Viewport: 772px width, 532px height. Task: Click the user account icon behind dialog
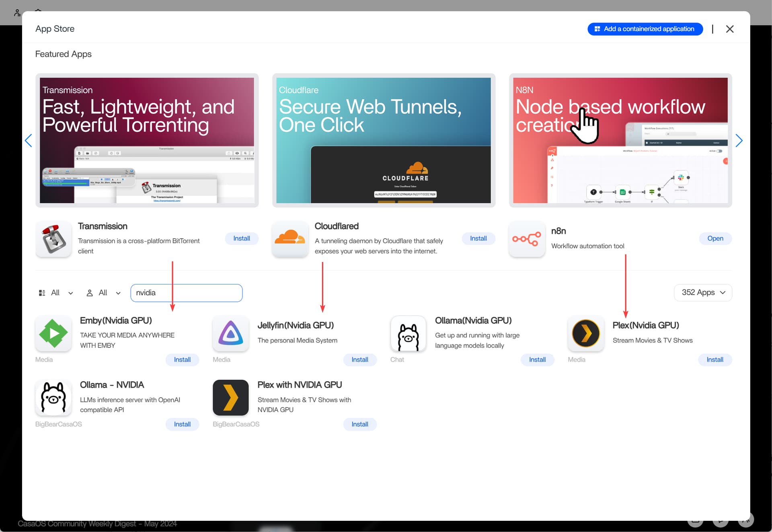pyautogui.click(x=17, y=13)
